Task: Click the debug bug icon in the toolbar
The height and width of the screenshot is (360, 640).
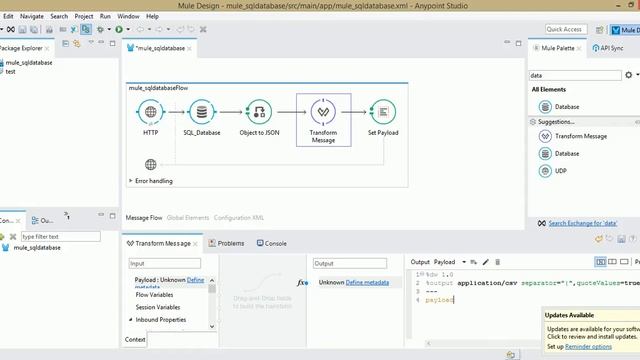Action: coord(100,29)
